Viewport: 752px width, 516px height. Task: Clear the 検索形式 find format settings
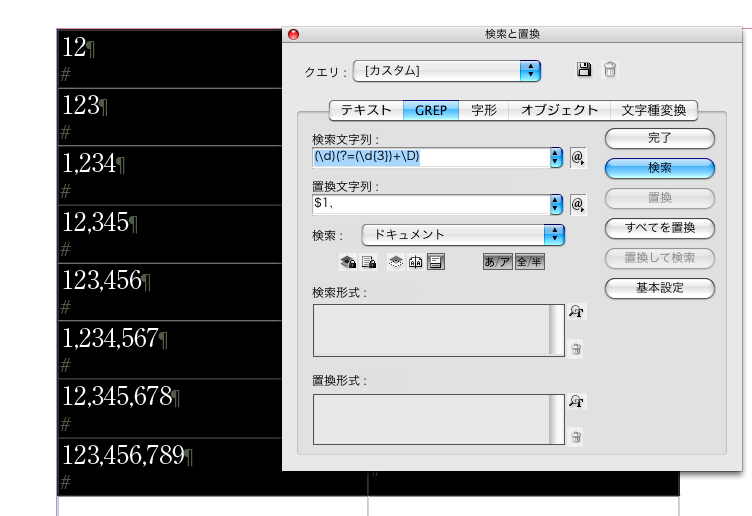[576, 349]
